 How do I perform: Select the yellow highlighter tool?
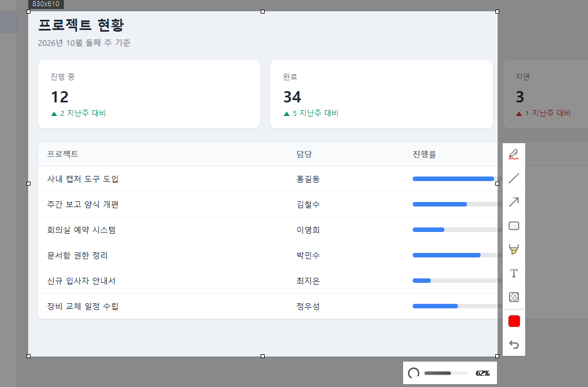point(514,250)
